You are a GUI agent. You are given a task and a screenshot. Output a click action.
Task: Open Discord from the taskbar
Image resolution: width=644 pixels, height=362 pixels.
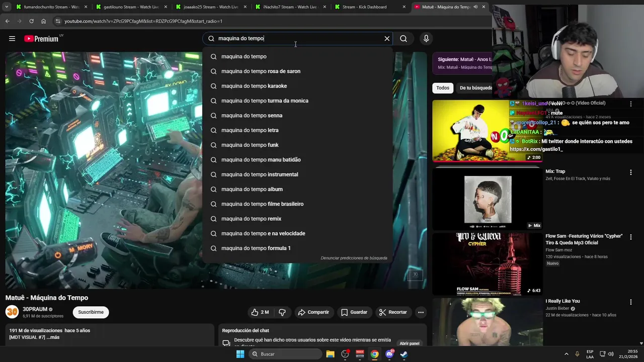pos(389,354)
